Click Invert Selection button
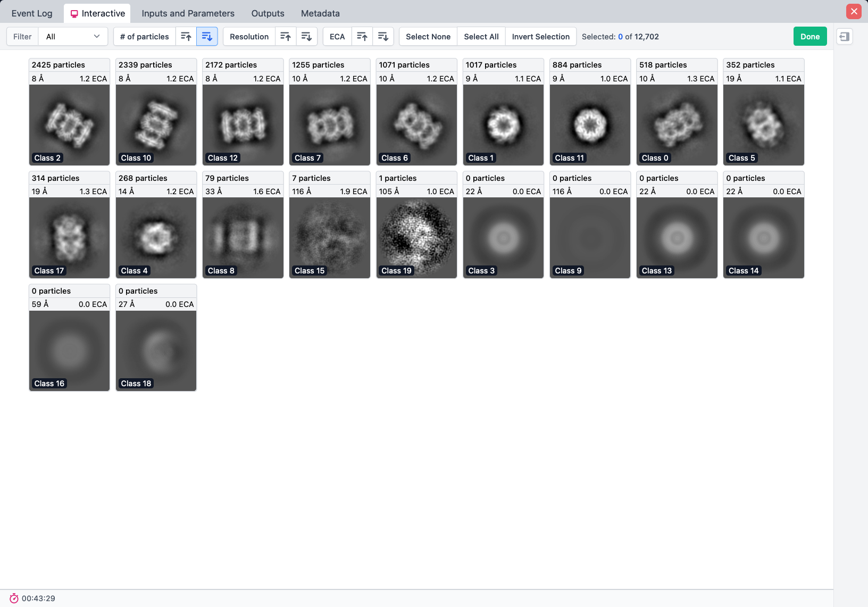The image size is (868, 607). [x=540, y=37]
